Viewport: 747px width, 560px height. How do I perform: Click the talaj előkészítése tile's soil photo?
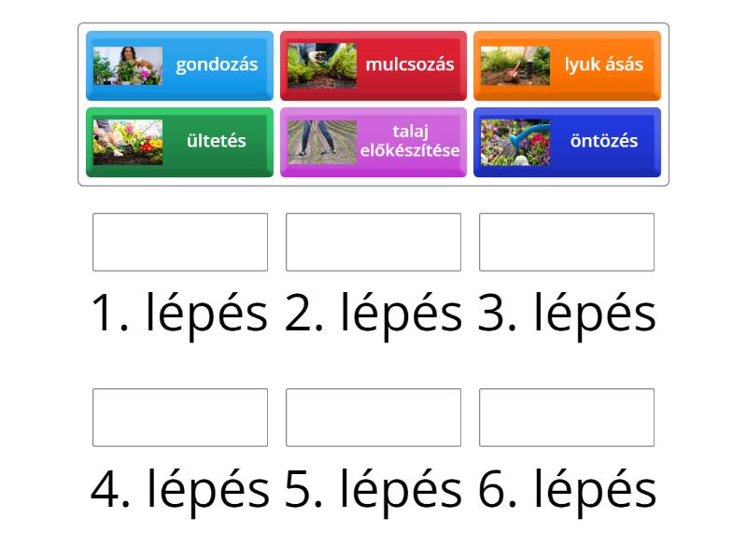[x=322, y=142]
